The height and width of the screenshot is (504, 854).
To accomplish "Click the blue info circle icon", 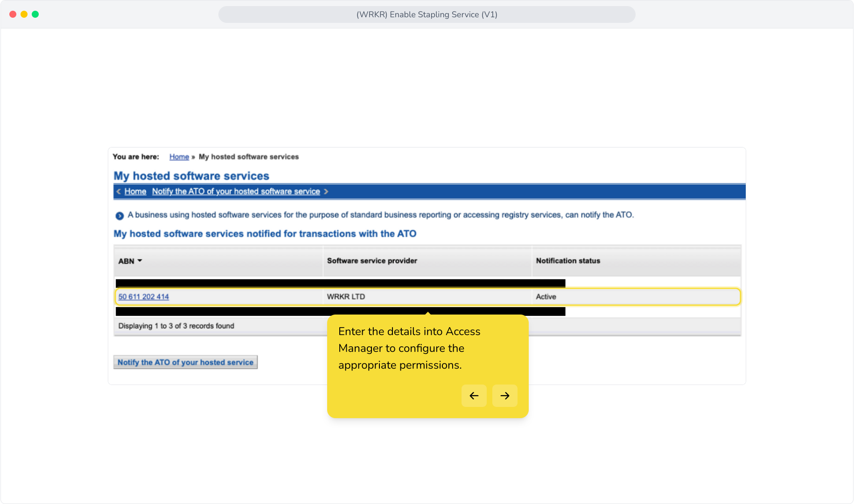I will pyautogui.click(x=119, y=216).
